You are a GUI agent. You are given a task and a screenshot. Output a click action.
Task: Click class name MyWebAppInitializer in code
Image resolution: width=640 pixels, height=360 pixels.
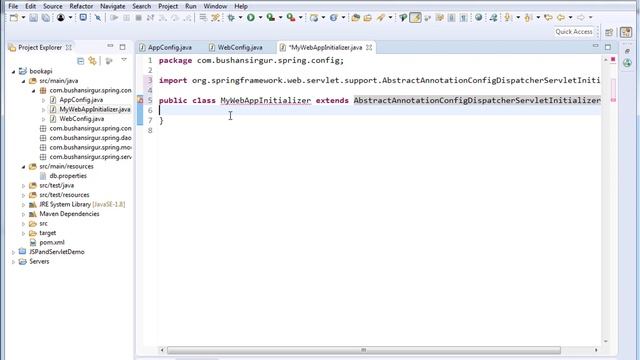266,100
